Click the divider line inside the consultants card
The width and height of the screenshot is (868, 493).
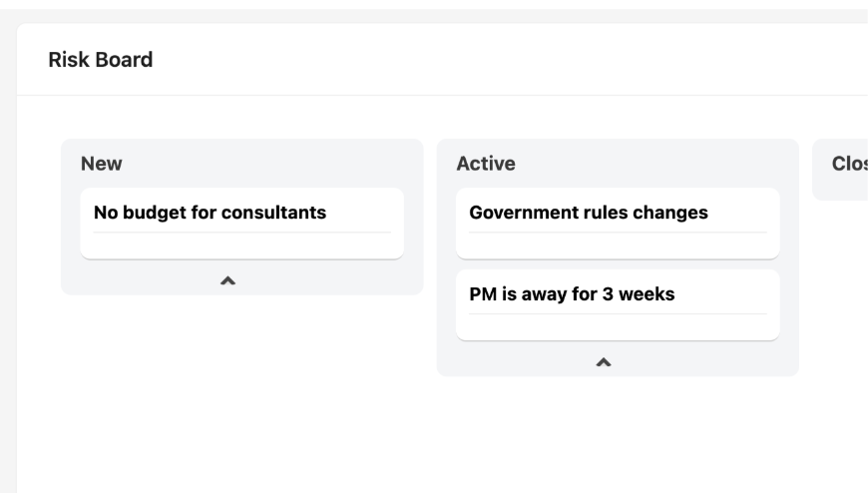pyautogui.click(x=241, y=233)
